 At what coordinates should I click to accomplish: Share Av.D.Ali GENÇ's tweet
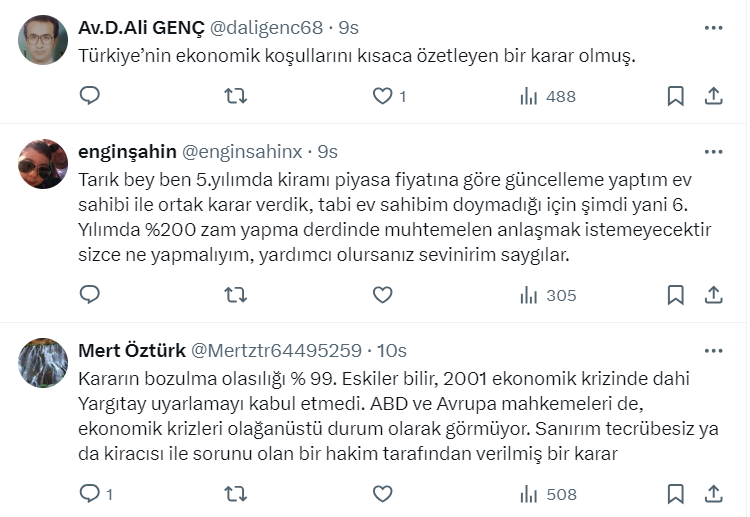tap(714, 96)
